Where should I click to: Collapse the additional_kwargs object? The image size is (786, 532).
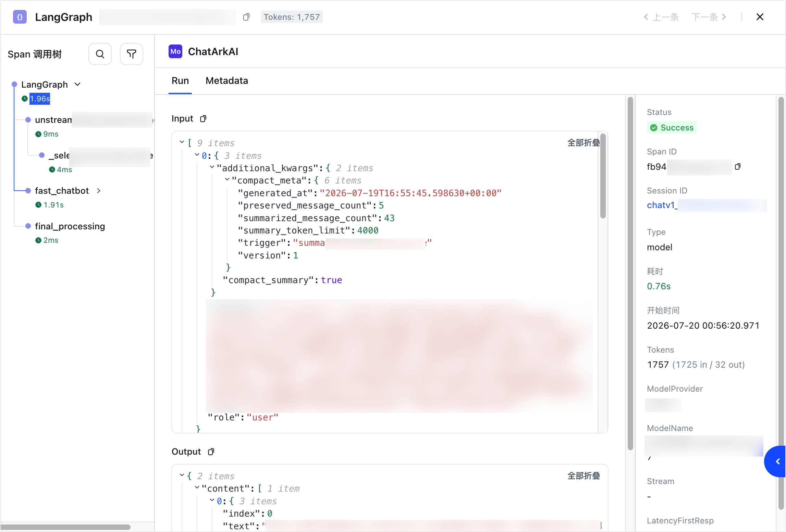tap(212, 167)
